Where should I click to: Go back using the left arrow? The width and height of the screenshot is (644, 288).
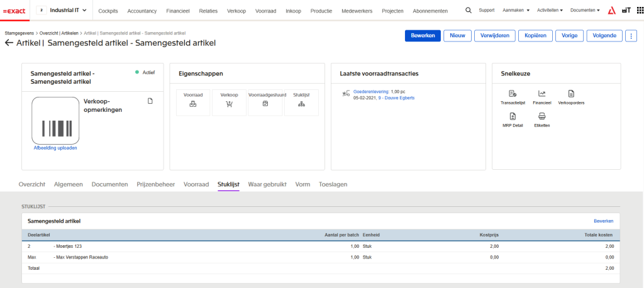coord(9,43)
